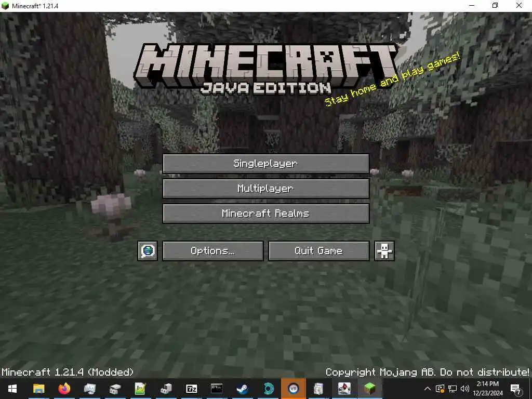This screenshot has height=399, width=532.
Task: Click the Copyright Mojang AB credits text
Action: coord(427,372)
